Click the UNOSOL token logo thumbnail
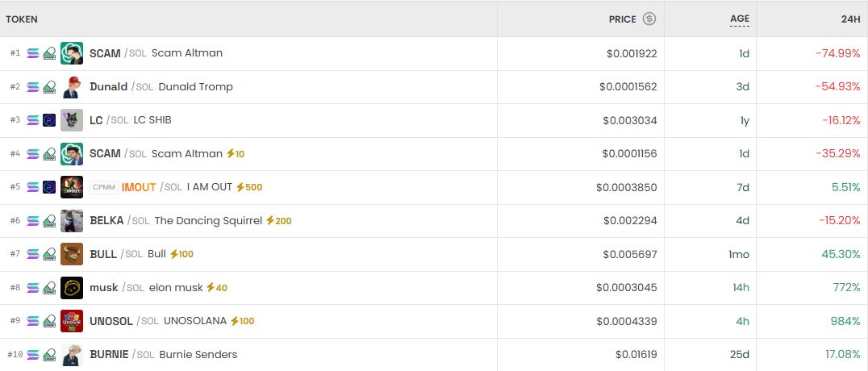868x371 pixels. 72,321
